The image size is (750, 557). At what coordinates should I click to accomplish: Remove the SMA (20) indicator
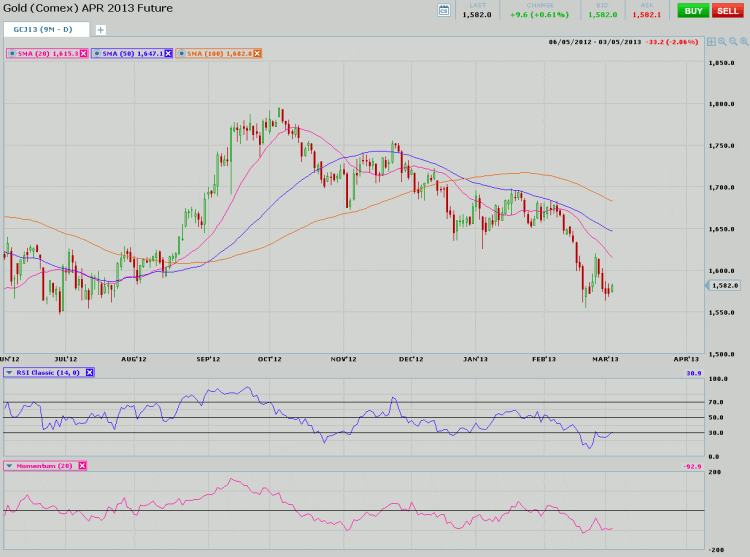point(83,53)
